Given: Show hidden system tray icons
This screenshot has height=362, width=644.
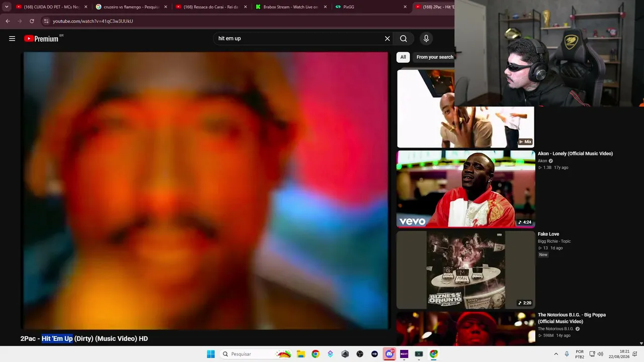Looking at the screenshot, I should [556, 354].
